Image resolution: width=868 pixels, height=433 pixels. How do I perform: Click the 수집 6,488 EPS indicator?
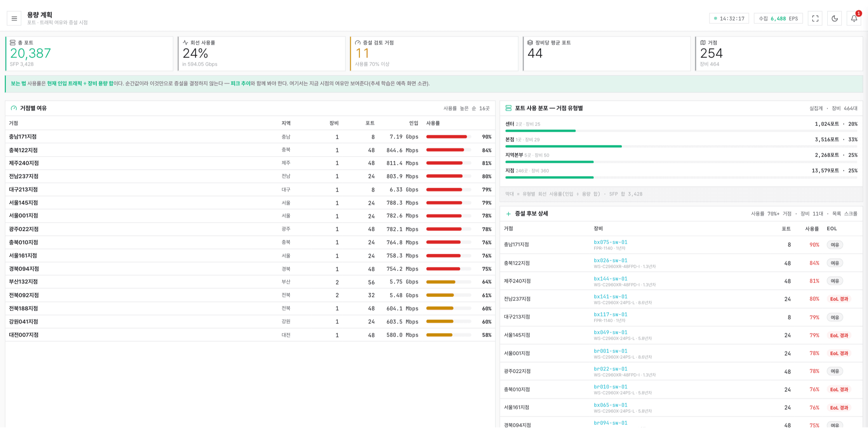(778, 18)
